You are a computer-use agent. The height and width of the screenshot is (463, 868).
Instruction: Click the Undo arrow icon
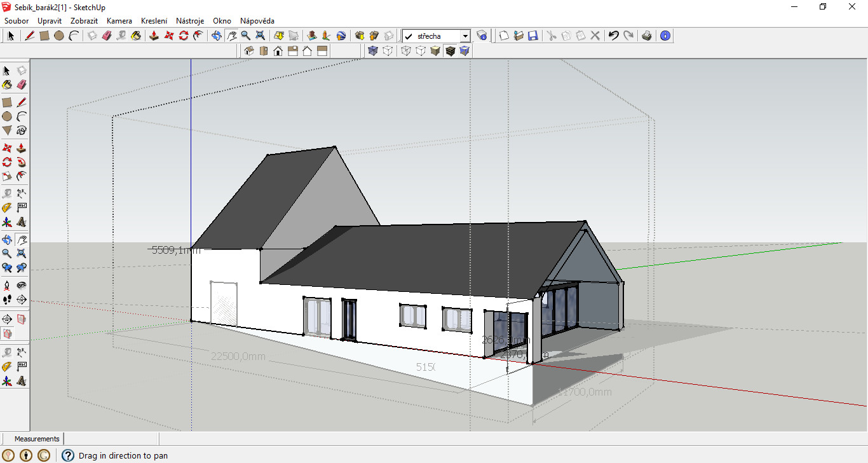pyautogui.click(x=613, y=36)
